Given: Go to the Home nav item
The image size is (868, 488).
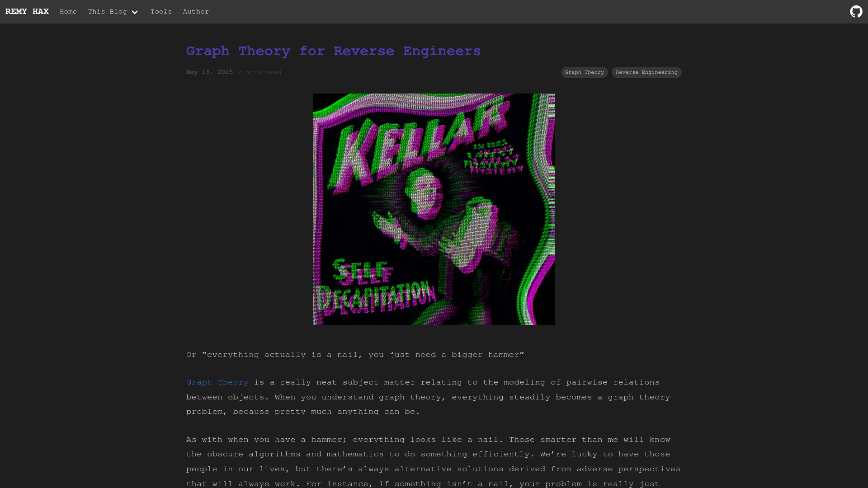Looking at the screenshot, I should [68, 12].
